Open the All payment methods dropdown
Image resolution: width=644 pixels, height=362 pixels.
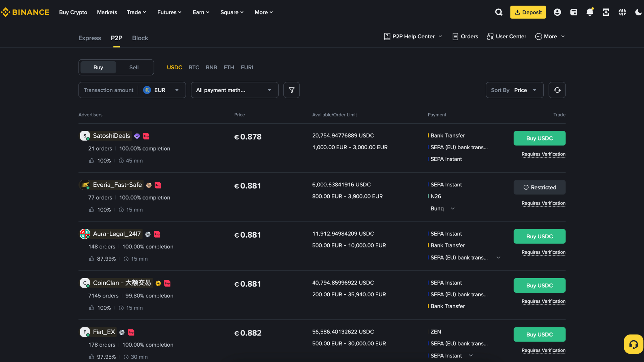click(234, 90)
